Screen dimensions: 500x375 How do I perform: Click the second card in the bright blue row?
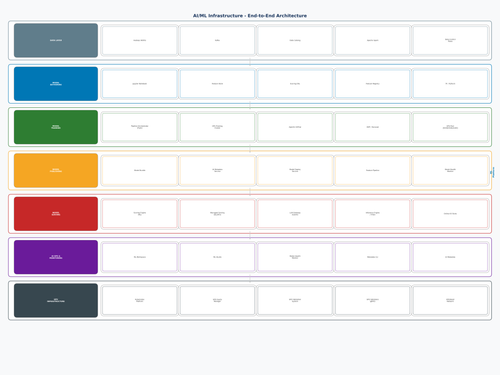click(217, 84)
